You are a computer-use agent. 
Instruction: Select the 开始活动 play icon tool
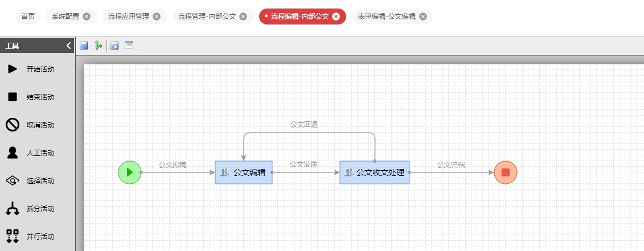(13, 69)
